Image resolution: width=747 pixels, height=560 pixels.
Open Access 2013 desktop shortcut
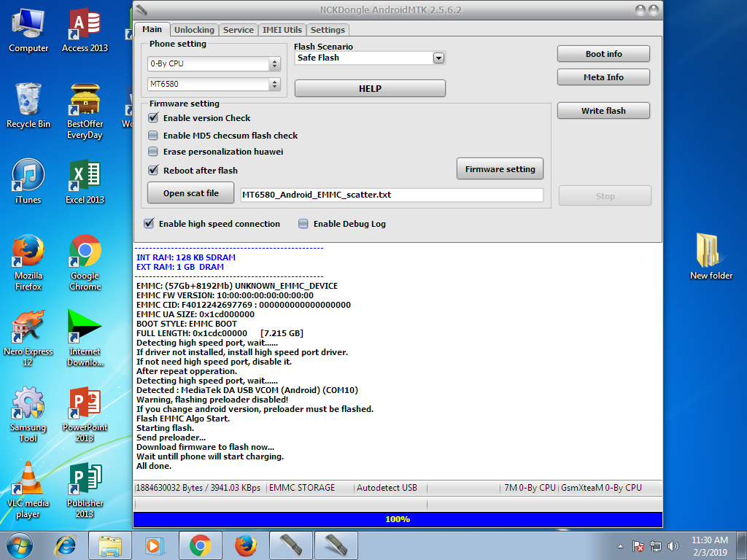(85, 31)
